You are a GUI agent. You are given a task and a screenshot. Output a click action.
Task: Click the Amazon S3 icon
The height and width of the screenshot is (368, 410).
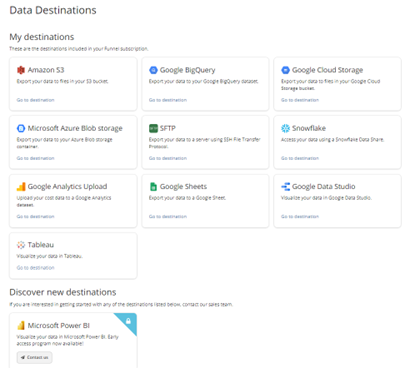point(21,70)
